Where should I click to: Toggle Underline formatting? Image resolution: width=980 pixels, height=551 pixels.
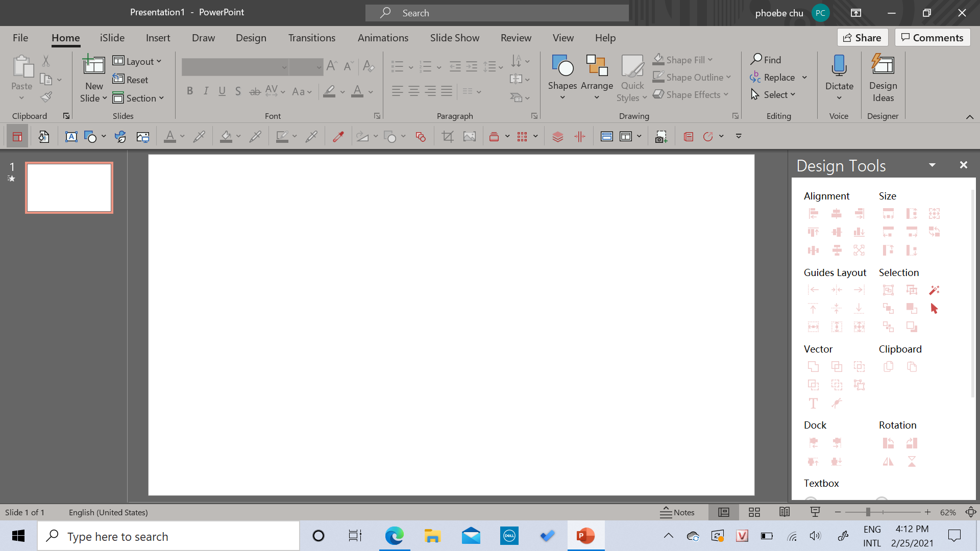click(222, 91)
